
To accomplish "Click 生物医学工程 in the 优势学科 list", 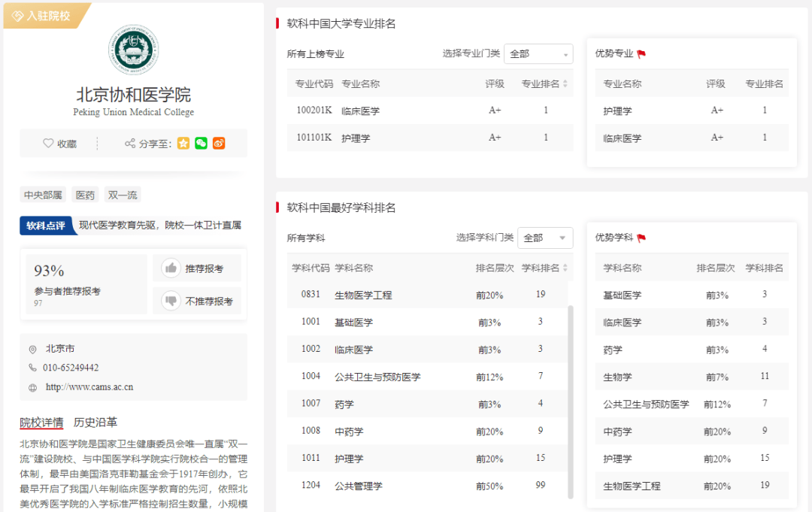I will click(632, 486).
